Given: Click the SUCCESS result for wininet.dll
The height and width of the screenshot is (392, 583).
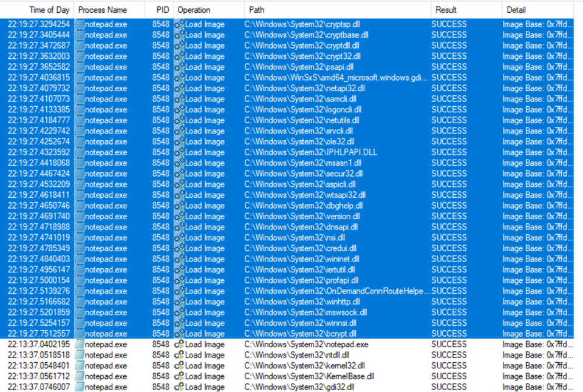Looking at the screenshot, I should click(449, 259).
